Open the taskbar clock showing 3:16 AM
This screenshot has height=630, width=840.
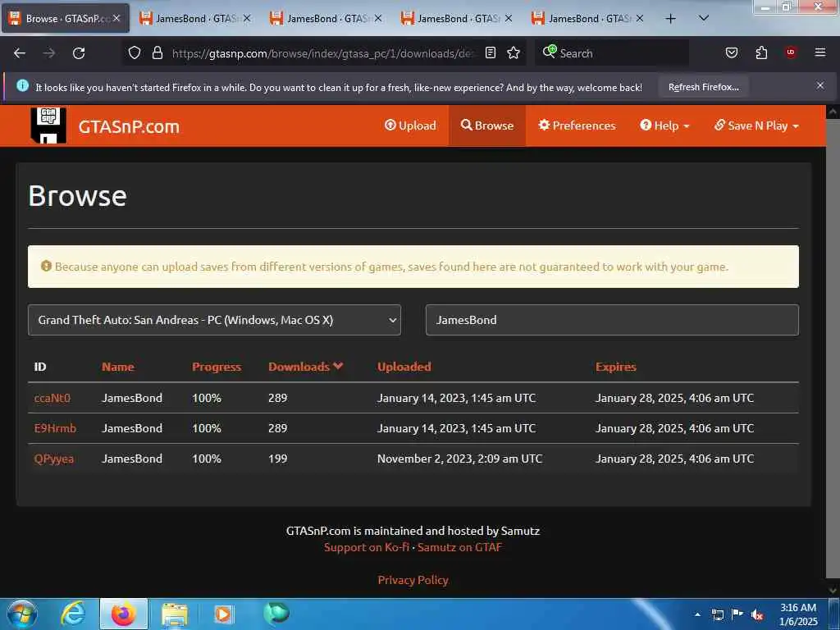(x=798, y=614)
